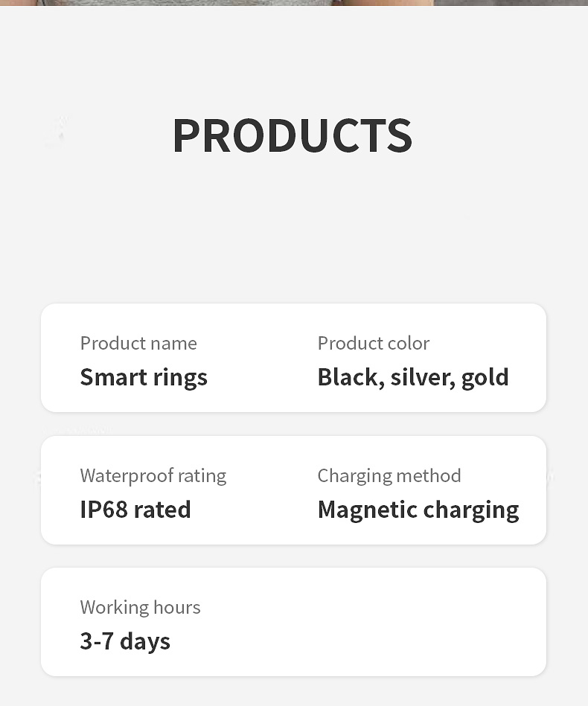
Task: Click the word Black in the color list
Action: pos(351,377)
